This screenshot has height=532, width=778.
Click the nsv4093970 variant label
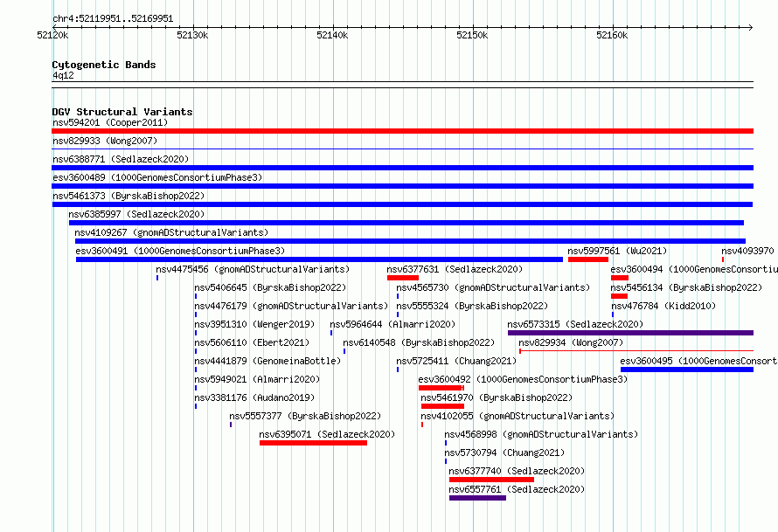[x=747, y=251]
